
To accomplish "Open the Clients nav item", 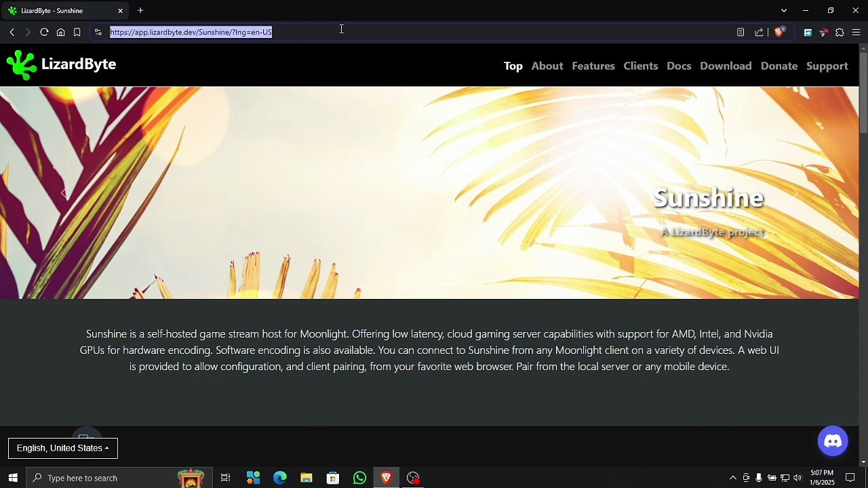I will click(641, 66).
